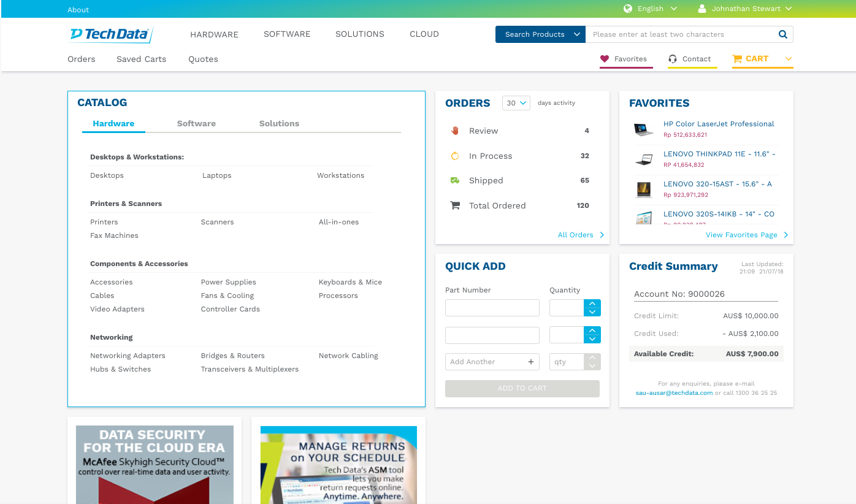Go to Orders page

tap(82, 59)
